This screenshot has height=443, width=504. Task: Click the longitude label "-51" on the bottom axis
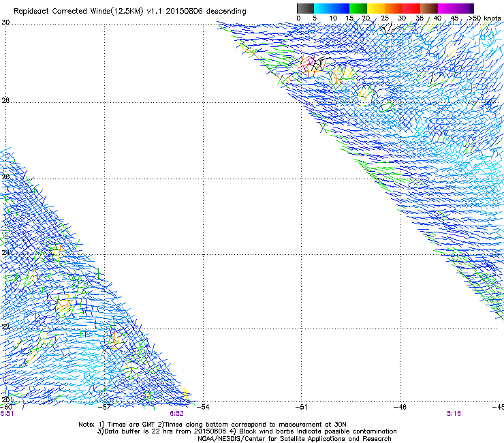[x=301, y=407]
